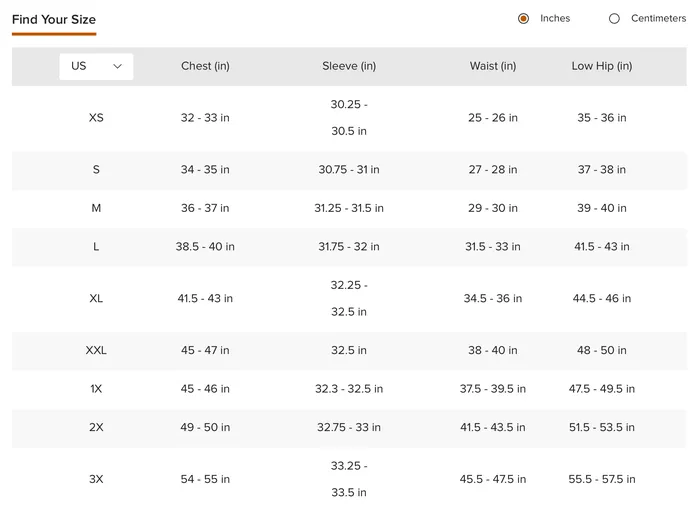
Task: Click the Sleeve (in) column header
Action: coord(349,66)
